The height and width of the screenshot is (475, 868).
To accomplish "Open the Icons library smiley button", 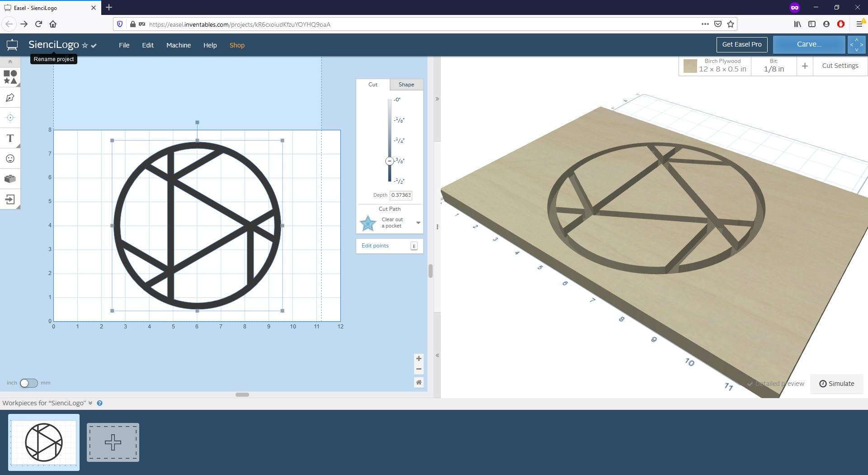I will click(10, 159).
